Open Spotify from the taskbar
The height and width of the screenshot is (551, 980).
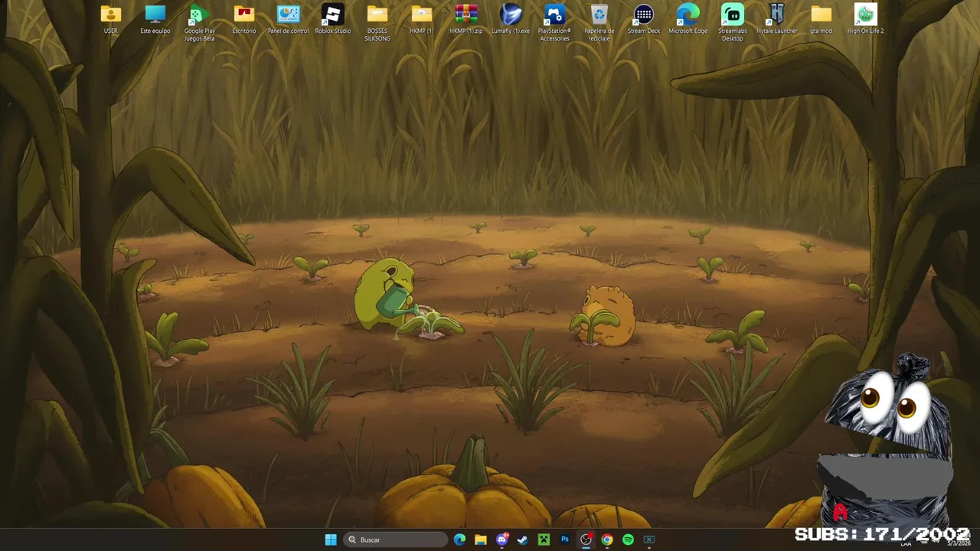(x=628, y=540)
